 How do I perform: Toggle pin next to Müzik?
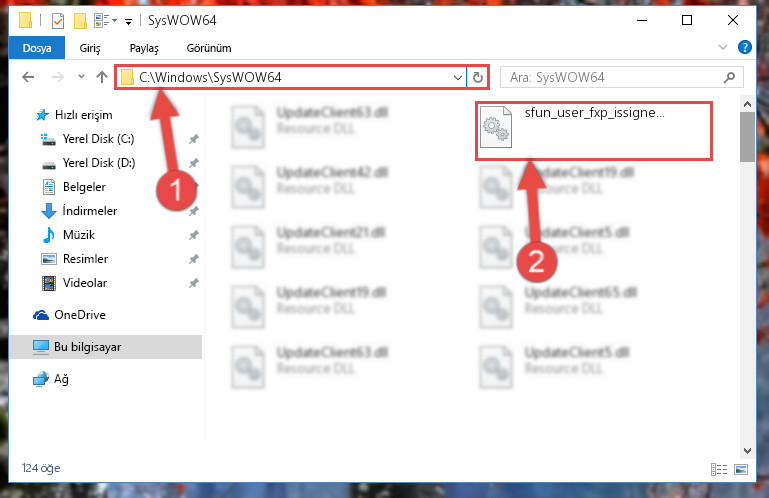(x=194, y=235)
